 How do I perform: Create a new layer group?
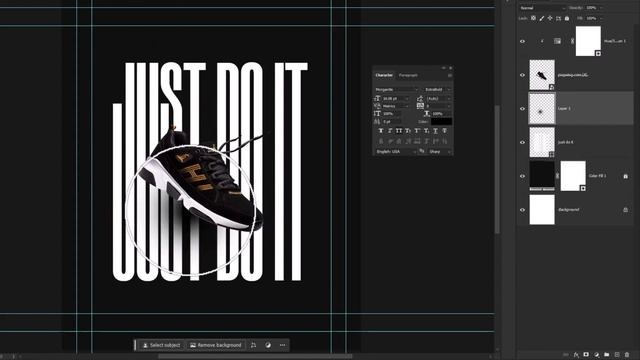click(x=607, y=355)
